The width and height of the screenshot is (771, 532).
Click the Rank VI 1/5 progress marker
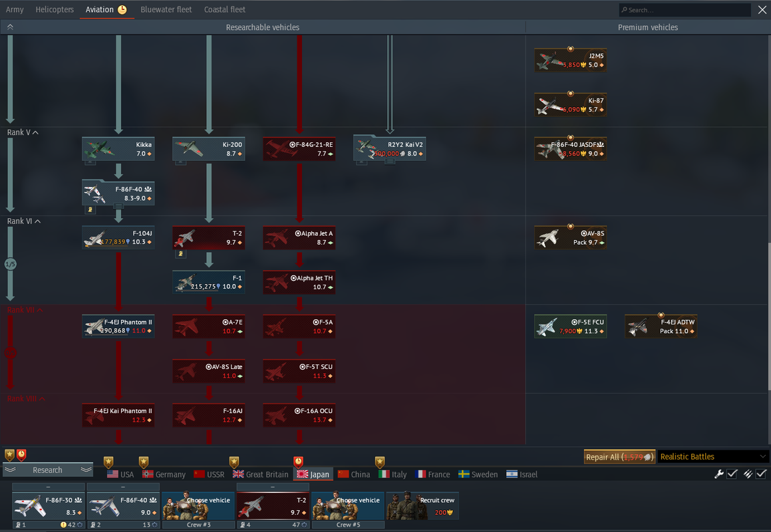[11, 264]
